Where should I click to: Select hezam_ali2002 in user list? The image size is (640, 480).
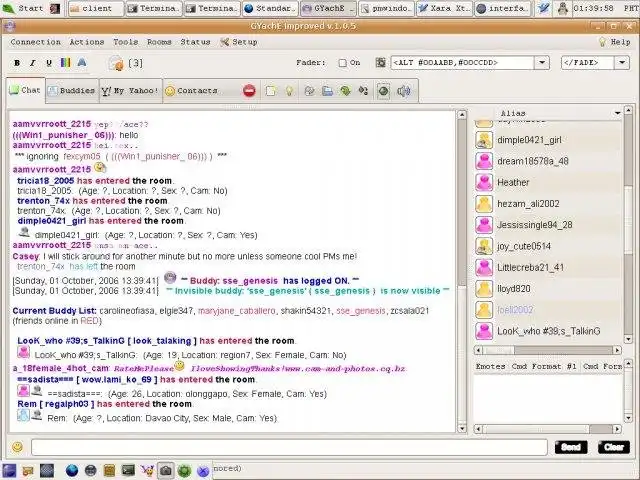tap(547, 204)
